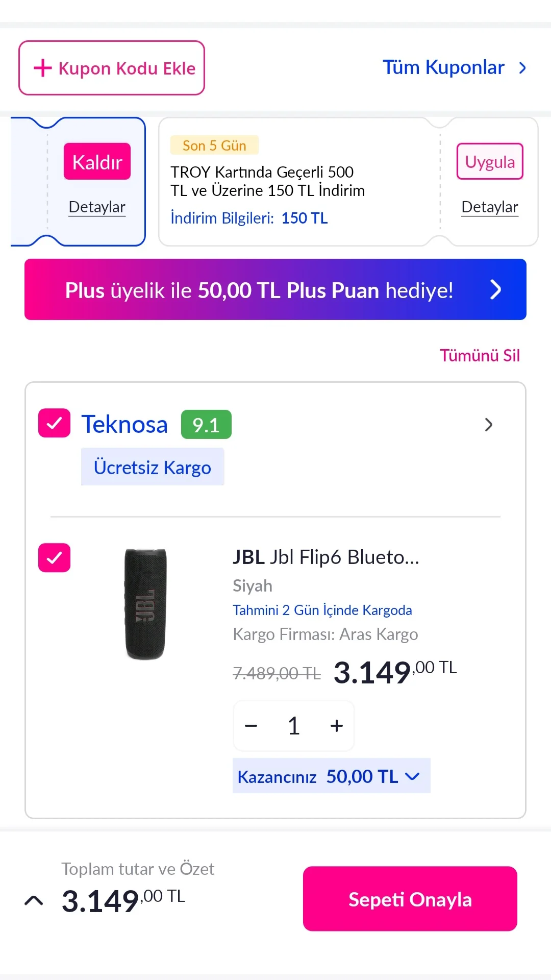Apply TROY card coupon with Uygula
This screenshot has height=980, width=551.
click(490, 162)
